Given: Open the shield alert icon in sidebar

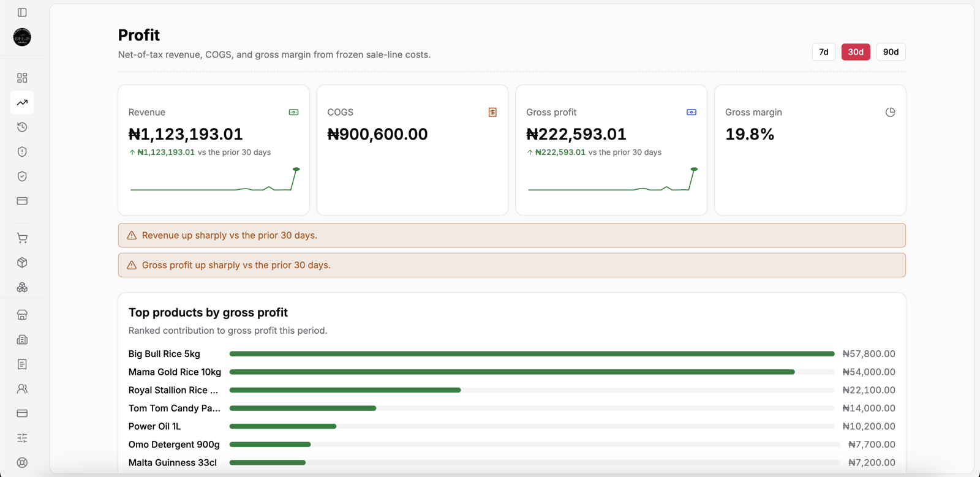Looking at the screenshot, I should point(22,152).
